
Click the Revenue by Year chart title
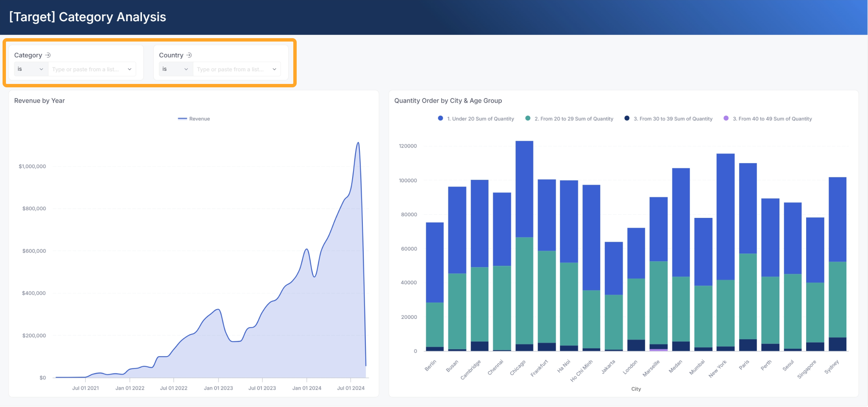click(39, 100)
